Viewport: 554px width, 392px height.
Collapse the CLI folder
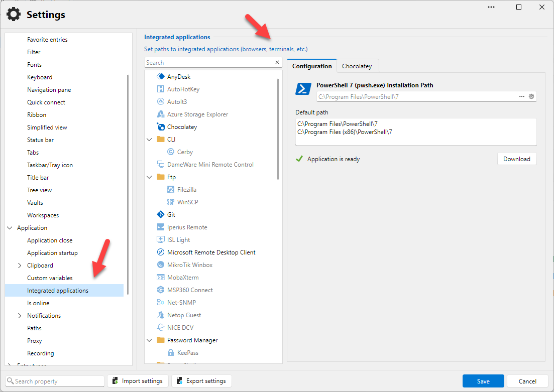(150, 140)
